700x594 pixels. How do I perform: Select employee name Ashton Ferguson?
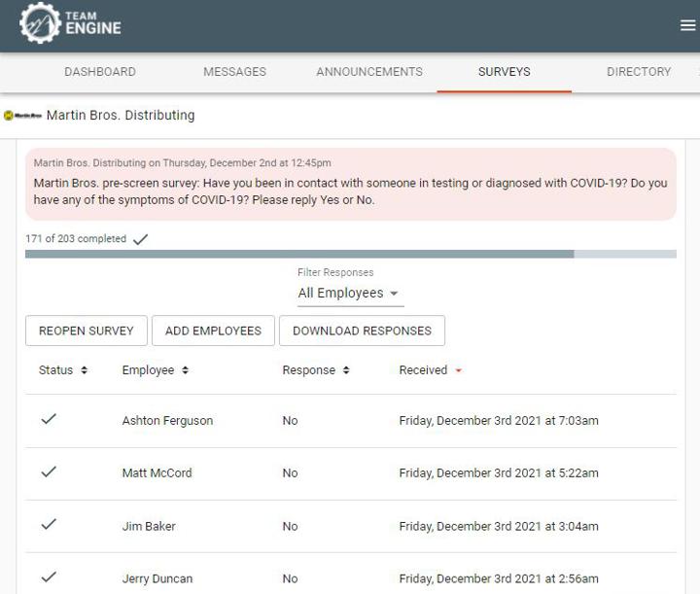(167, 420)
